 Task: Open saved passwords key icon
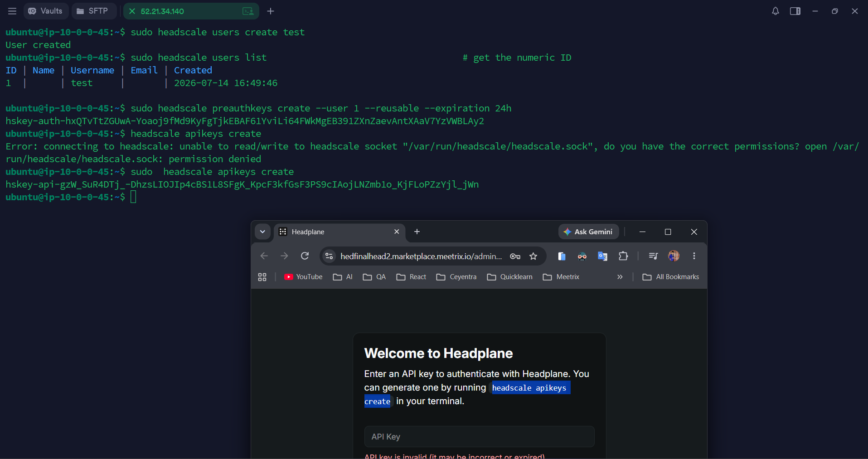(515, 256)
